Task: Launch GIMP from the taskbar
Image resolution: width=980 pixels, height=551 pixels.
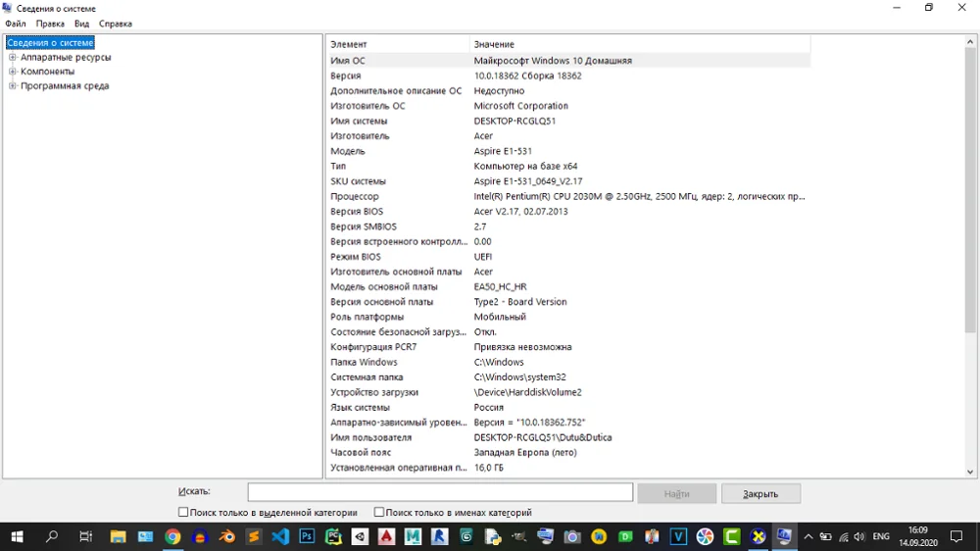Action: click(x=518, y=536)
